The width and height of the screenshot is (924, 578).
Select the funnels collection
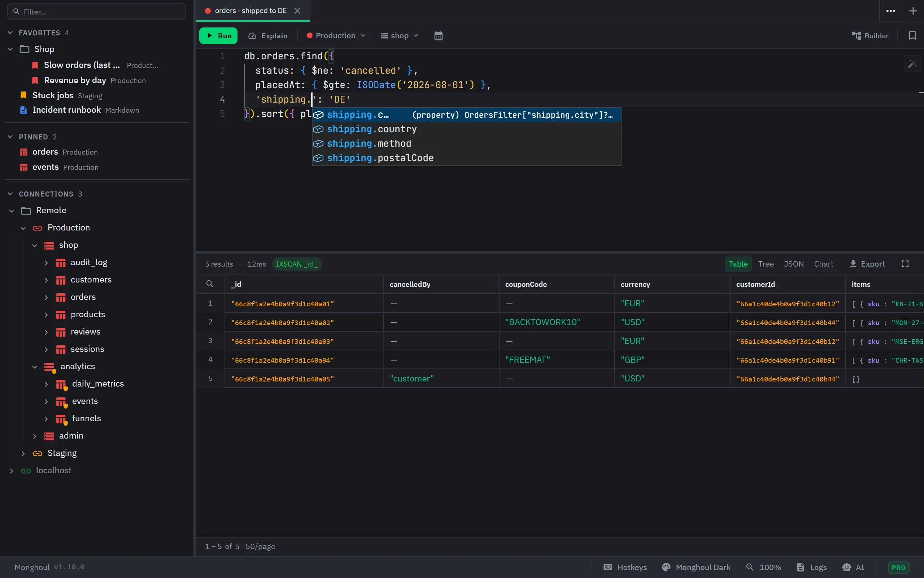click(x=86, y=418)
